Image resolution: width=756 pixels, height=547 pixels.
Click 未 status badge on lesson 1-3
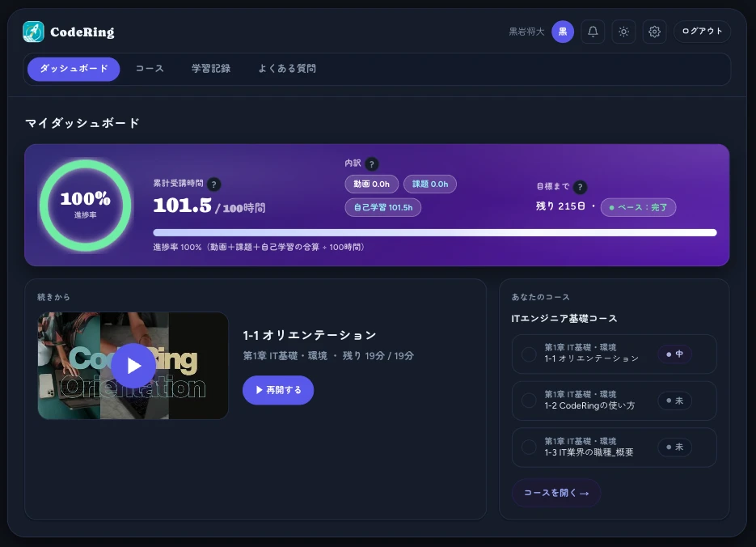coord(674,447)
